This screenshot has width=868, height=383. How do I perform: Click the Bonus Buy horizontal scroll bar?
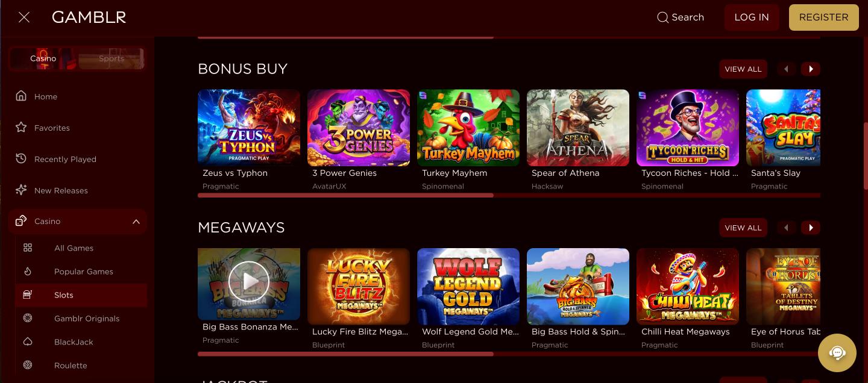pyautogui.click(x=509, y=195)
